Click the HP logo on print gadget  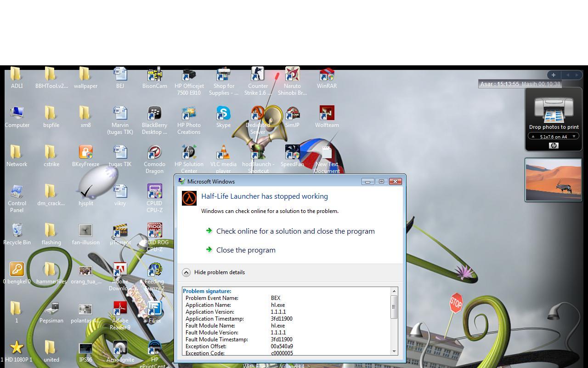554,145
